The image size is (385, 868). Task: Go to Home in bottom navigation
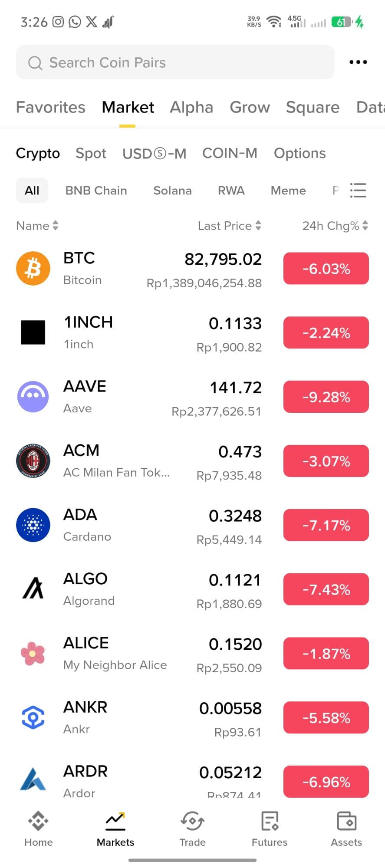[x=38, y=829]
